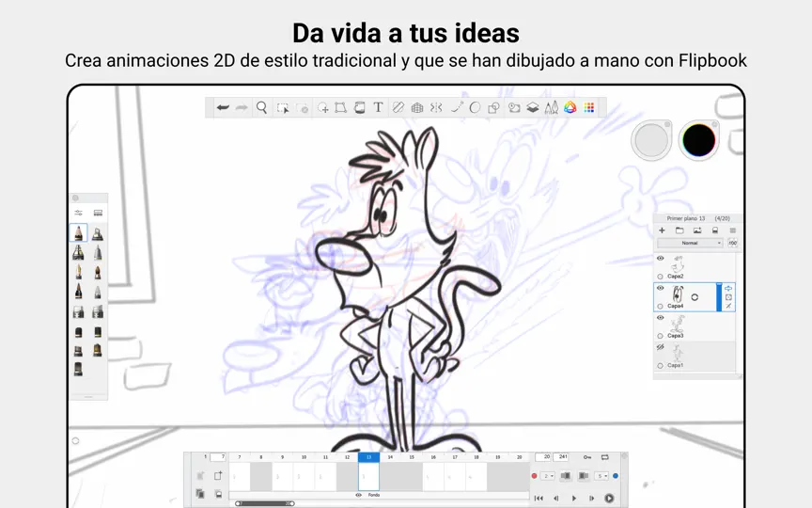Select the first pencil brush in palette
The height and width of the screenshot is (508, 812).
78,232
